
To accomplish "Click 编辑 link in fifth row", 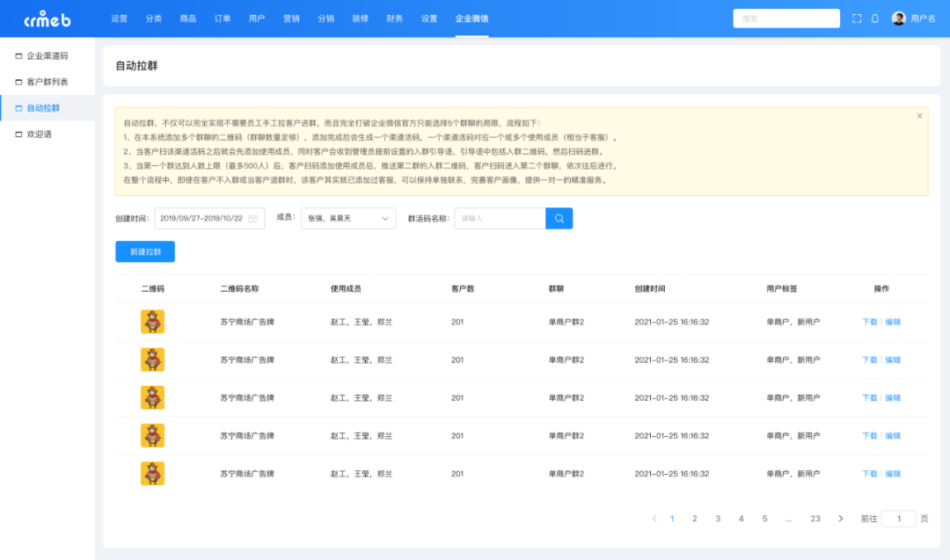I will click(893, 474).
